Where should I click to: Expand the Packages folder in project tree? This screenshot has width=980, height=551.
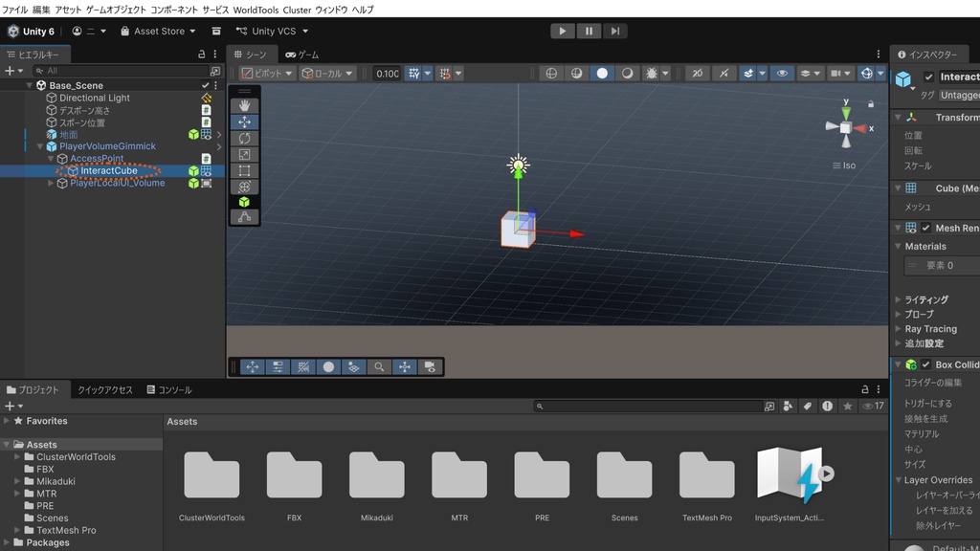(7, 542)
